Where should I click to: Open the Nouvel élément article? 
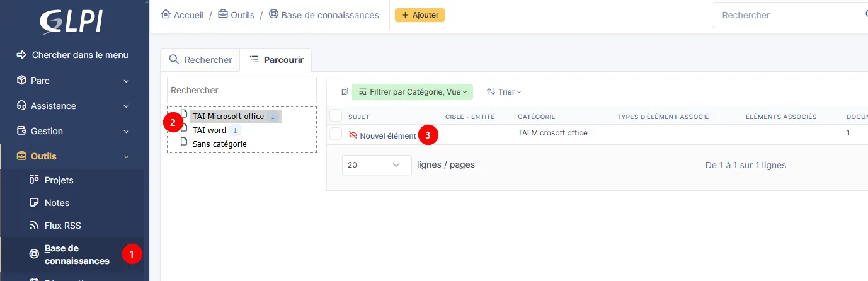point(388,135)
